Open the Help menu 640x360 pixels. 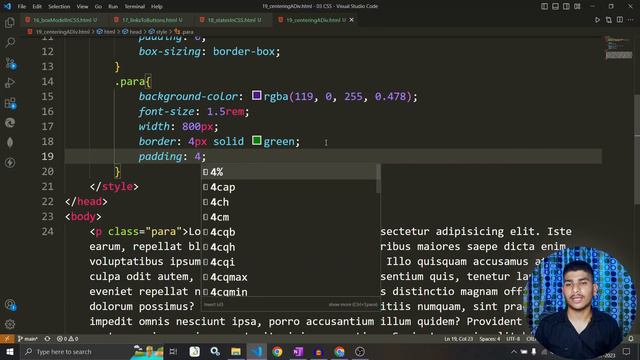tap(157, 7)
